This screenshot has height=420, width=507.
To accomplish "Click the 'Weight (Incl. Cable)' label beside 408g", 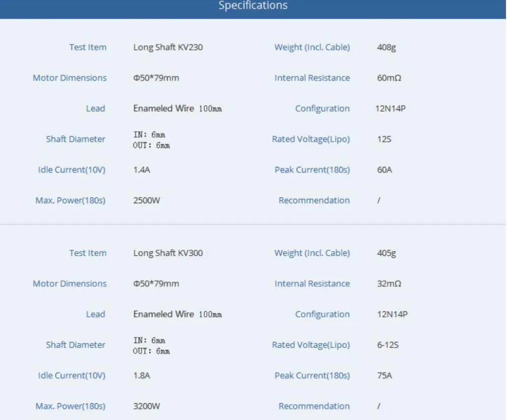I will (x=312, y=48).
